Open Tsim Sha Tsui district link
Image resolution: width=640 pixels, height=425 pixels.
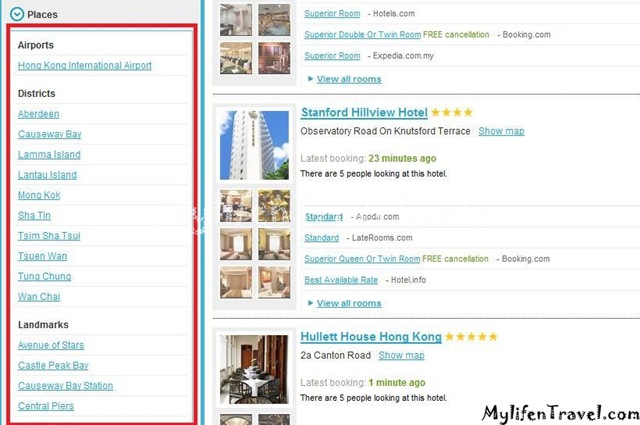click(49, 236)
